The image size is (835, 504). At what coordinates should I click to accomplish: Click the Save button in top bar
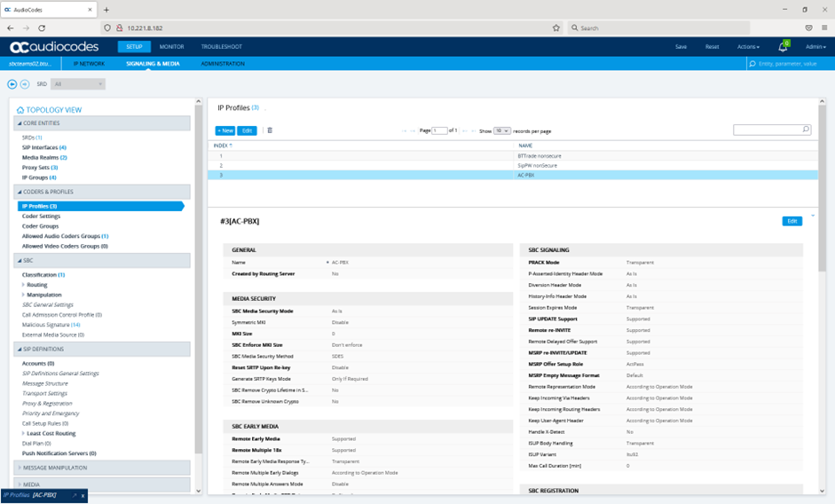pos(681,47)
